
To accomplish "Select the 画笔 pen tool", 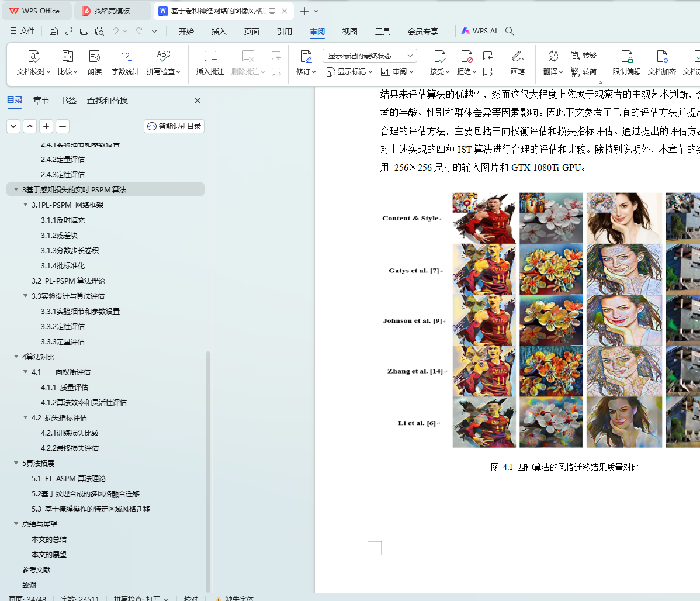I will tap(518, 63).
